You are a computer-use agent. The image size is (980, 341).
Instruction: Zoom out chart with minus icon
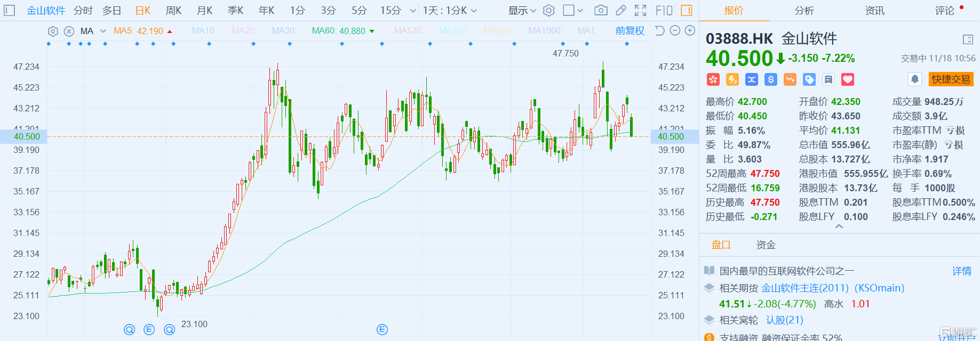pyautogui.click(x=675, y=30)
